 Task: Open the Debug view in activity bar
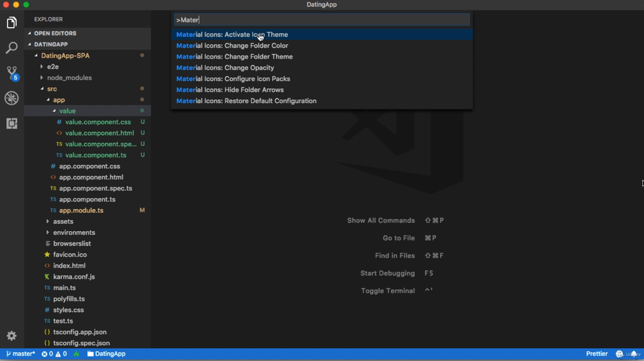(12, 98)
